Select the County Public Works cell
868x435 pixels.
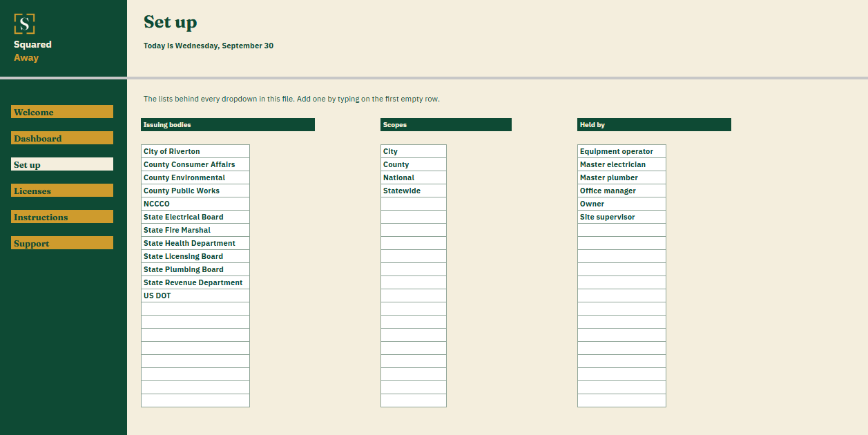click(195, 191)
